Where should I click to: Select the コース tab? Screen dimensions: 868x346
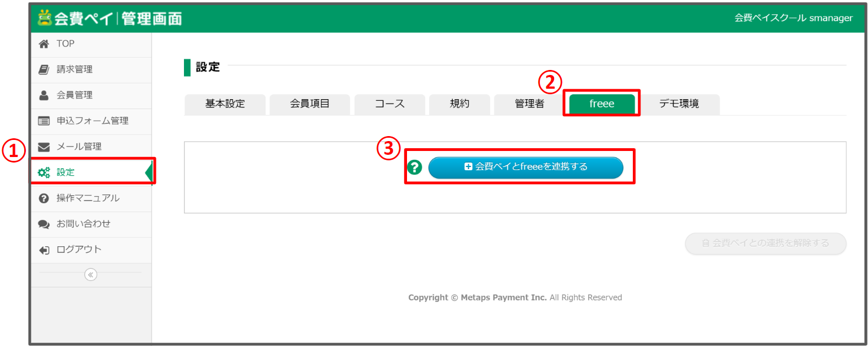coord(389,104)
